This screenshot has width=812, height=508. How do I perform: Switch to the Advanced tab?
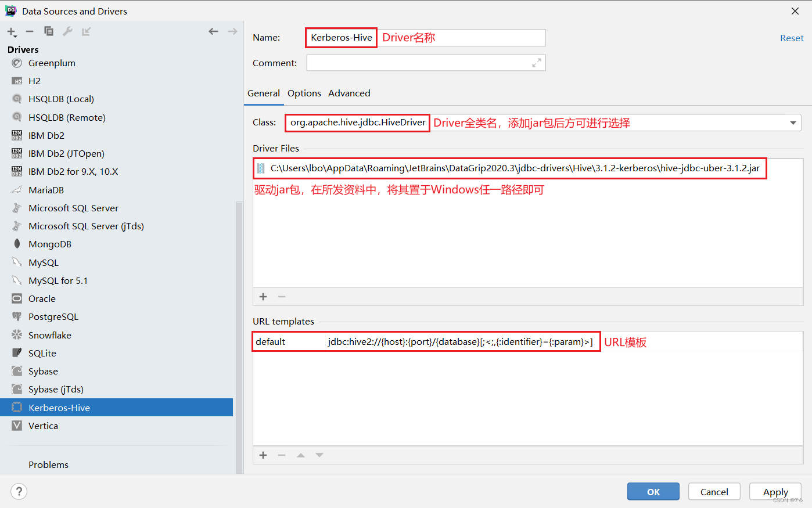(x=349, y=93)
